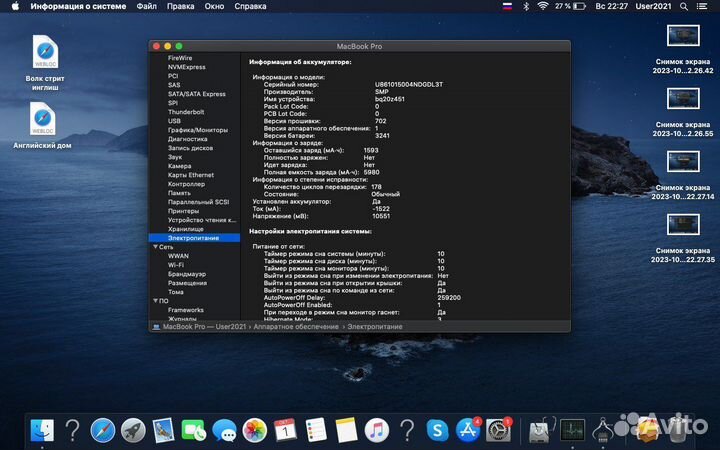Click the Bluetooth status icon
This screenshot has width=720, height=450.
[526, 6]
